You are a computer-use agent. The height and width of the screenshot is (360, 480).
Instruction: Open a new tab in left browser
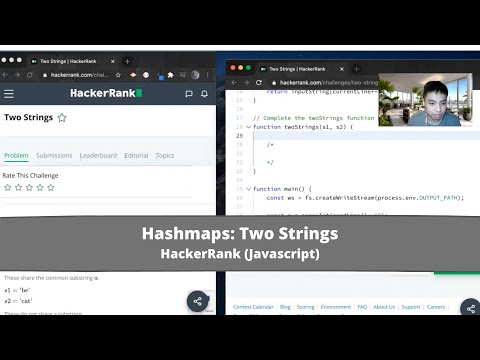(x=127, y=61)
